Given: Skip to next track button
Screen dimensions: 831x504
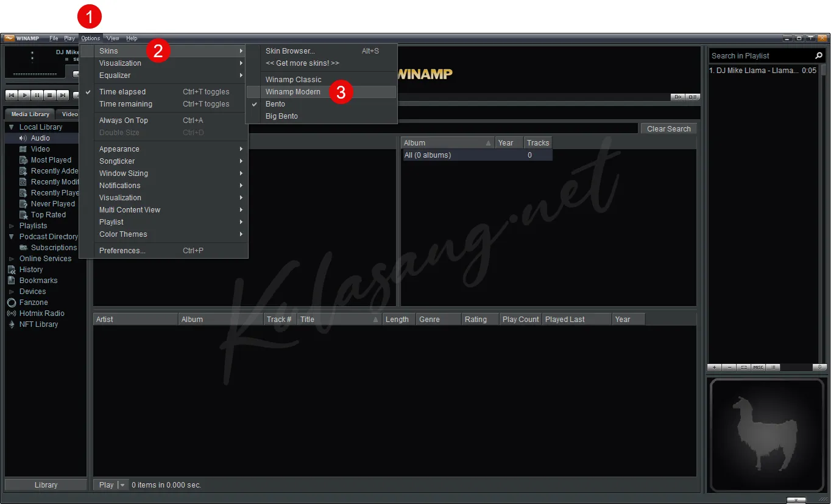Looking at the screenshot, I should click(x=62, y=95).
